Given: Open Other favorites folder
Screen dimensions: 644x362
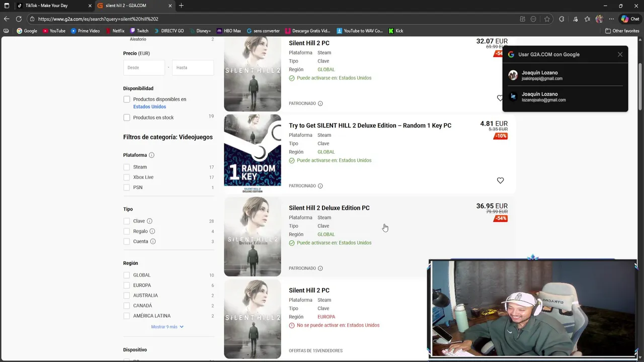Looking at the screenshot, I should pyautogui.click(x=622, y=31).
